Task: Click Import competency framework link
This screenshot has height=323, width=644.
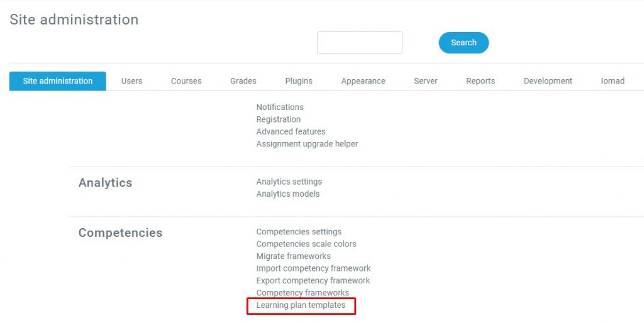Action: pyautogui.click(x=313, y=268)
